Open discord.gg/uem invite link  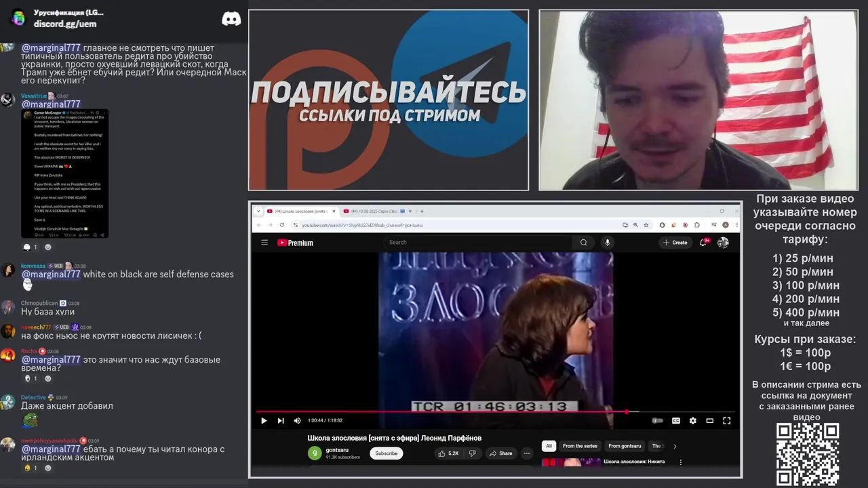point(65,24)
